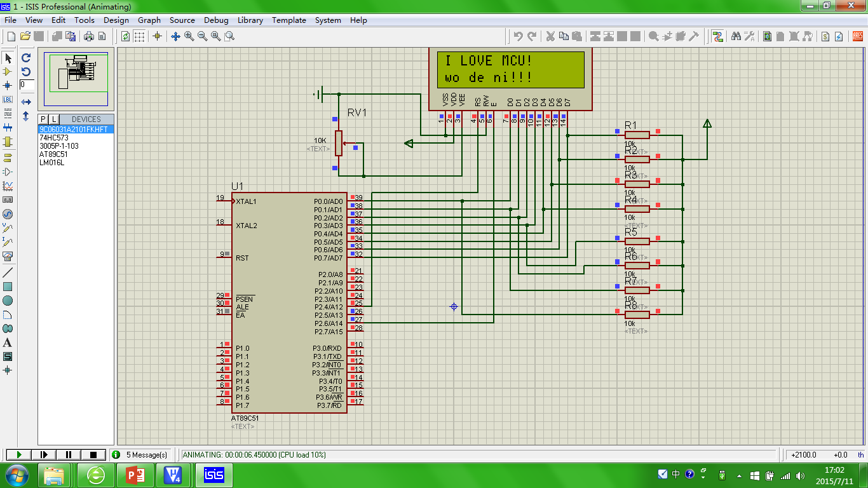
Task: Select the 2D closed path tool
Action: point(8,329)
